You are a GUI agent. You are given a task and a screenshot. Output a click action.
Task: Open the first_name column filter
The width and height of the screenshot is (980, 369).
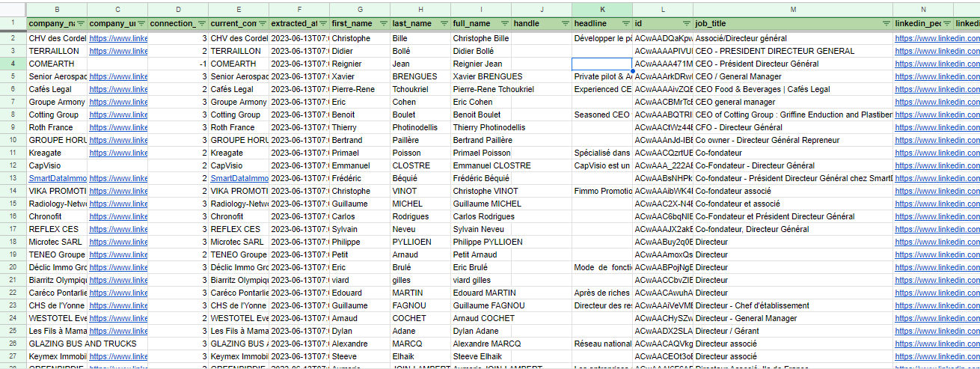(384, 23)
